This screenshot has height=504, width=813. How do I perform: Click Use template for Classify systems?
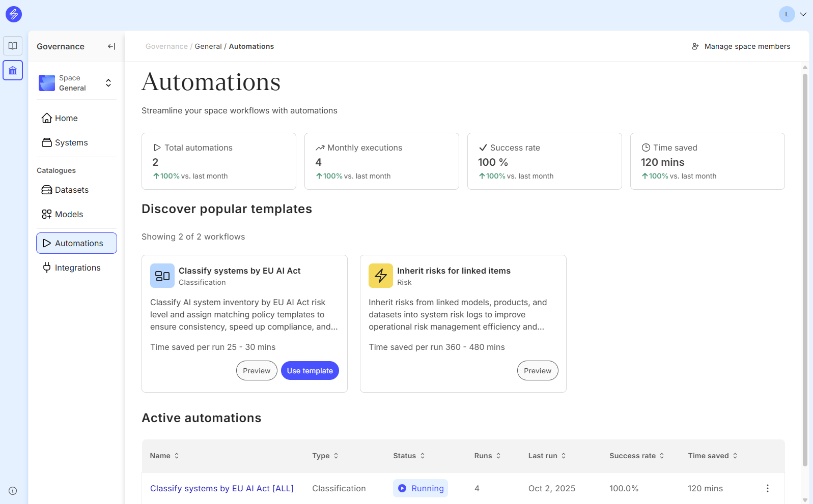click(x=310, y=371)
